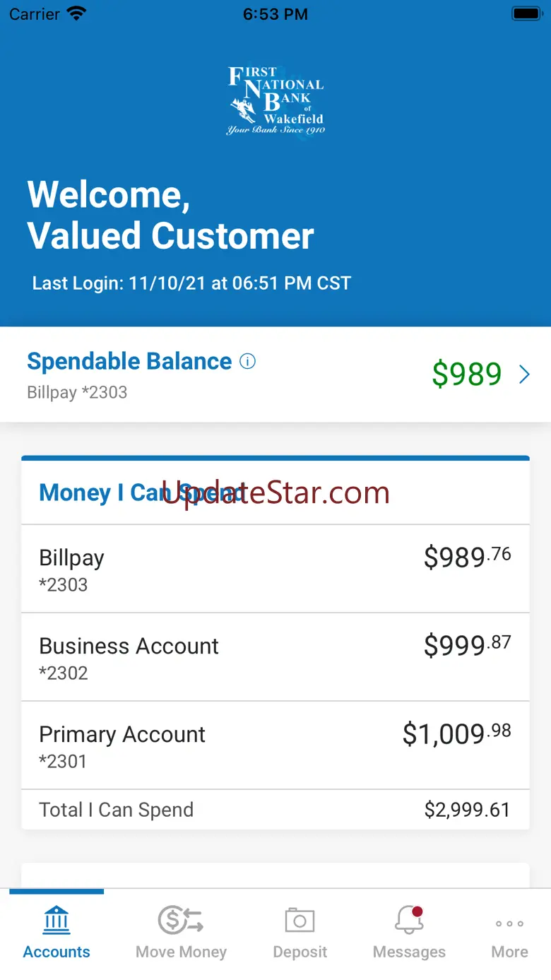Viewport: 551px width, 980px height.
Task: Tap the Total I Can Spend row
Action: coord(275,810)
